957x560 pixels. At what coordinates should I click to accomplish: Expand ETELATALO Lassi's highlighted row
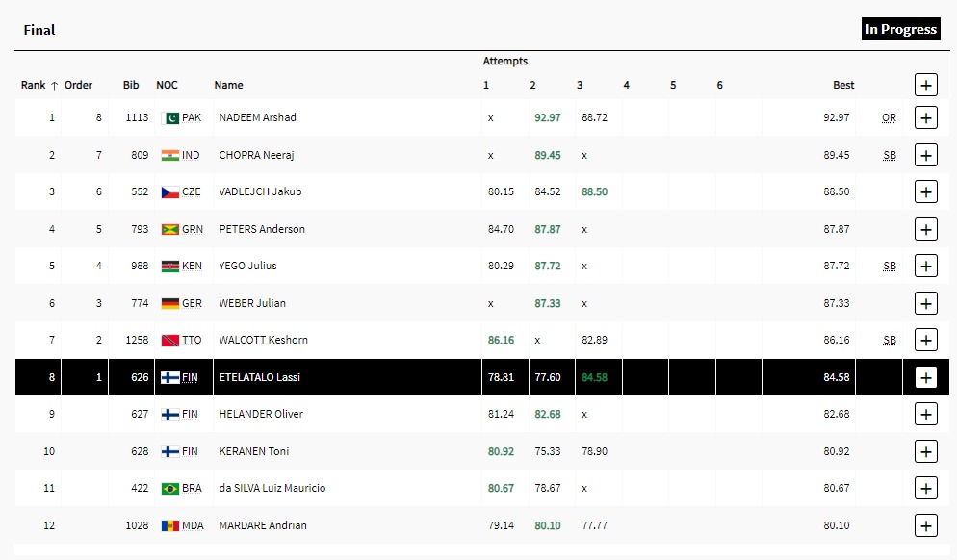925,377
